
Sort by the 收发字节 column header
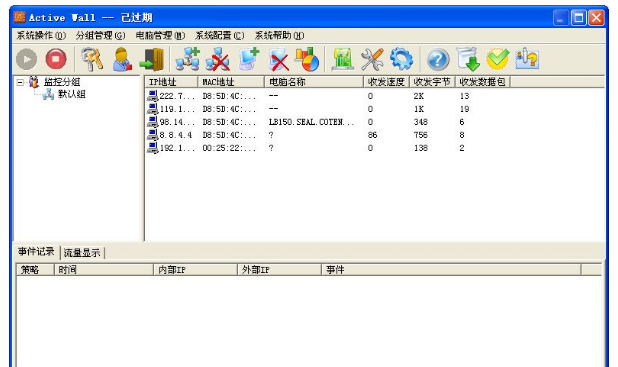point(432,82)
